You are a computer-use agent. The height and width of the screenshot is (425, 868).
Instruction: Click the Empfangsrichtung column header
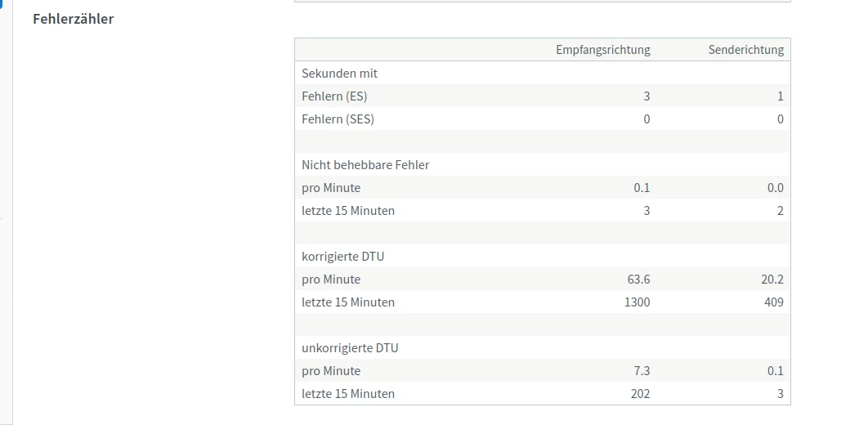(602, 50)
